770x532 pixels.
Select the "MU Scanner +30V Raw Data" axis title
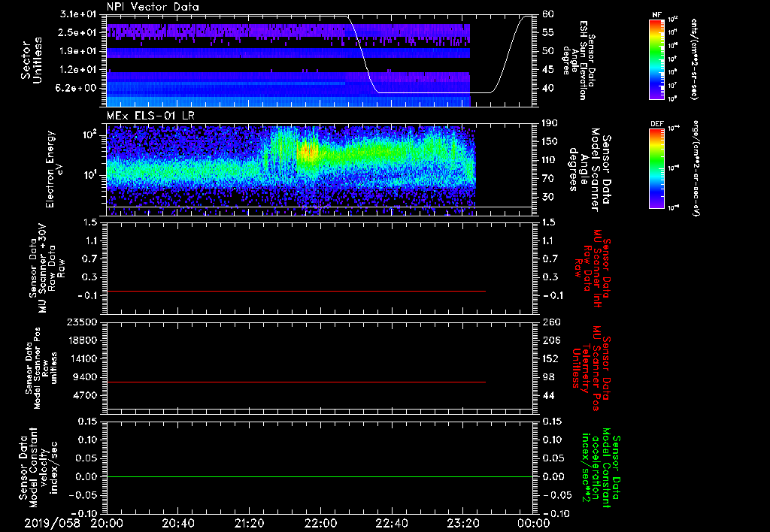(47, 268)
